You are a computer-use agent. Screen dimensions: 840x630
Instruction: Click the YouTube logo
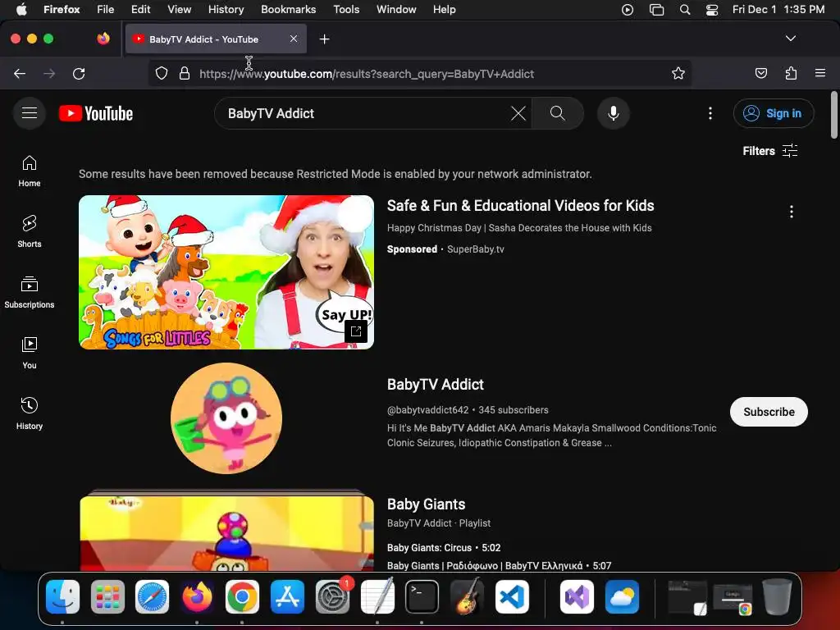pos(96,113)
